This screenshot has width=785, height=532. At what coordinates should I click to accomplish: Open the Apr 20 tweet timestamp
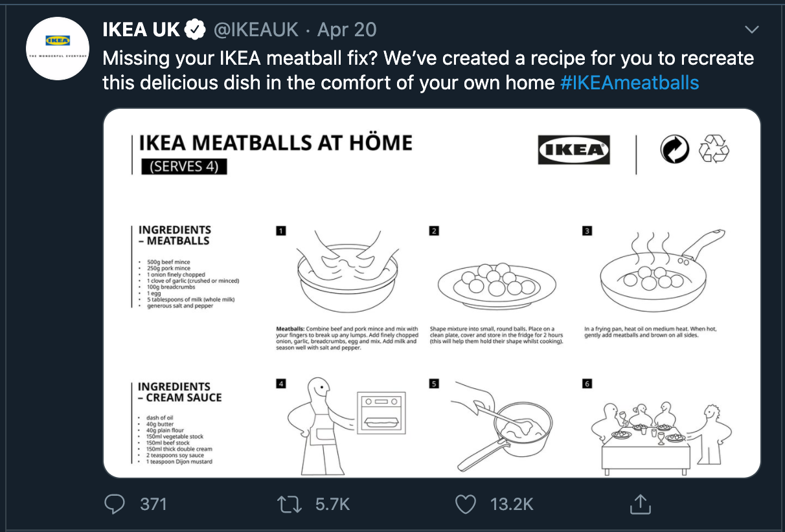tap(347, 30)
